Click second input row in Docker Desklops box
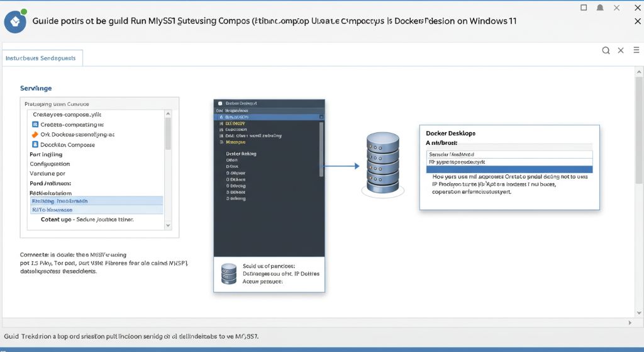The height and width of the screenshot is (352, 644). 509,162
